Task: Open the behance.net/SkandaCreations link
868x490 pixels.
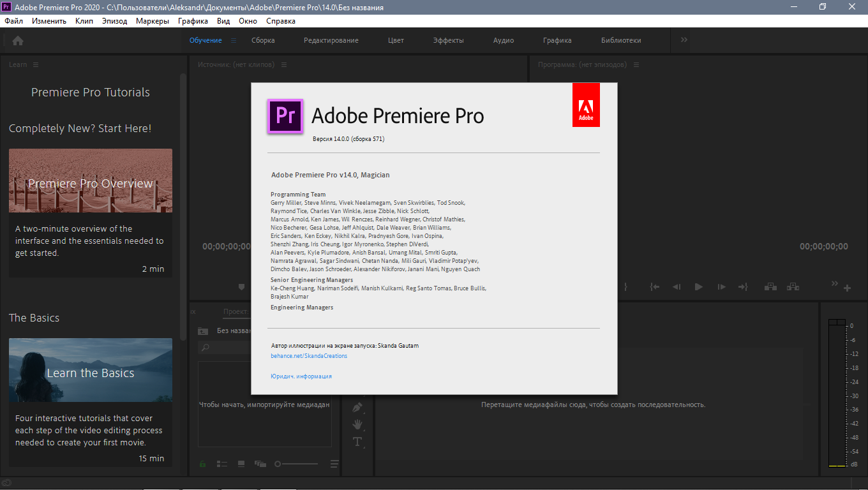Action: [309, 356]
